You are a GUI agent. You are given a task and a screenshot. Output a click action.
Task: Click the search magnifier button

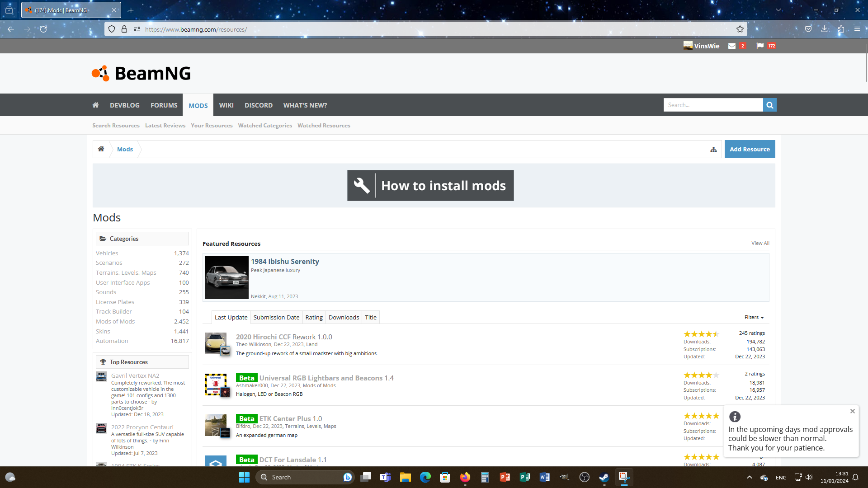pos(769,105)
